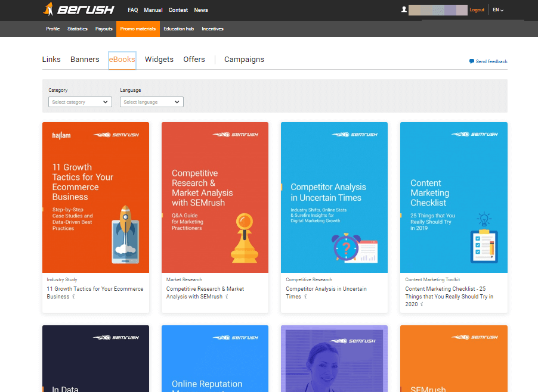
Task: Click the Content Marketing Checklist cover
Action: click(453, 197)
